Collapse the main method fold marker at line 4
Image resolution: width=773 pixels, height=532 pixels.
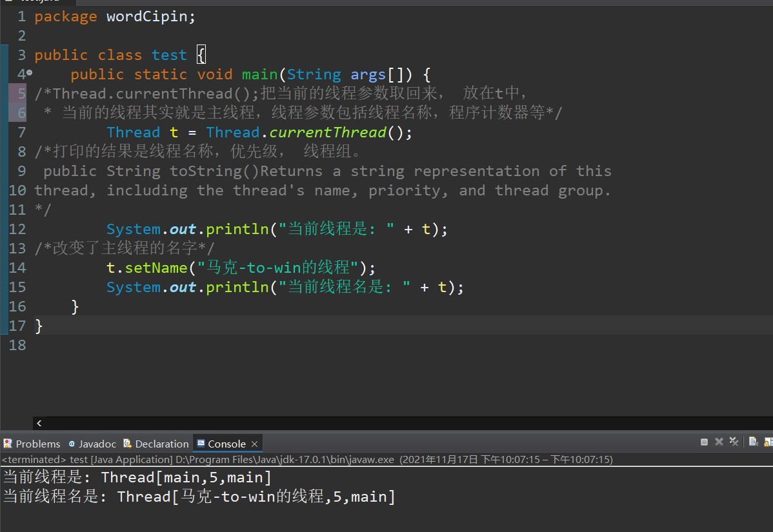coord(30,73)
